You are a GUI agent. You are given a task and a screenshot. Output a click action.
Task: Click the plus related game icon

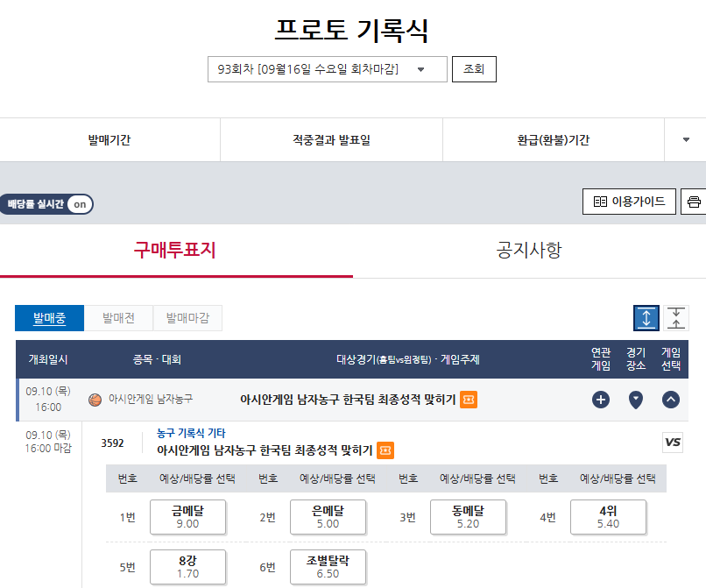601,400
